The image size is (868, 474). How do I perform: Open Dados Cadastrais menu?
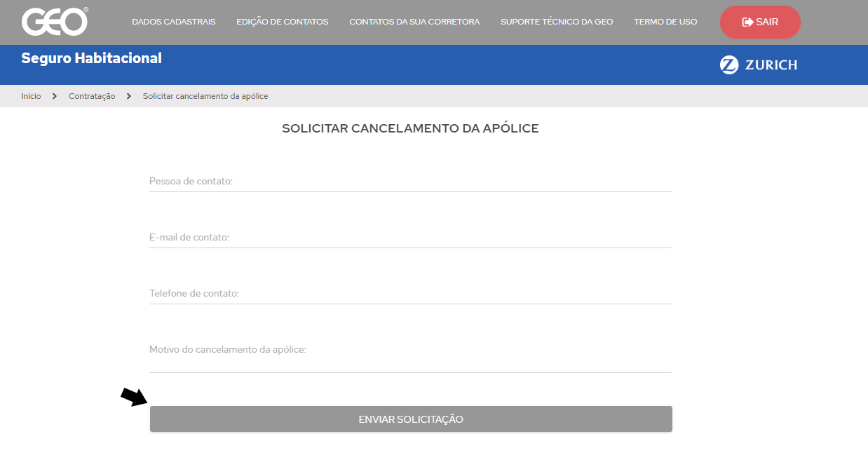pyautogui.click(x=174, y=22)
